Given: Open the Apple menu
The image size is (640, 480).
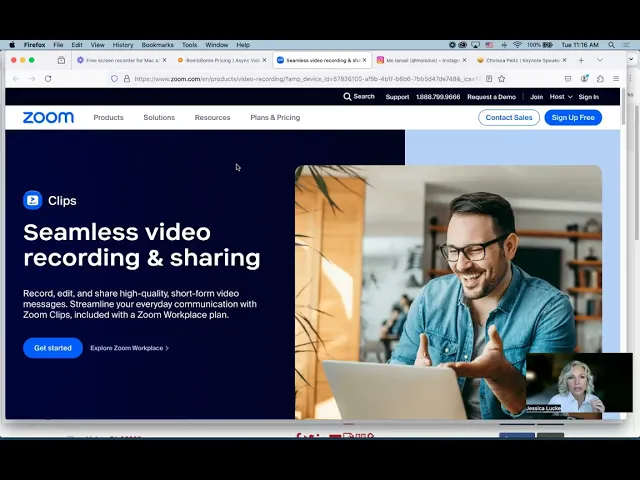Looking at the screenshot, I should (x=12, y=45).
